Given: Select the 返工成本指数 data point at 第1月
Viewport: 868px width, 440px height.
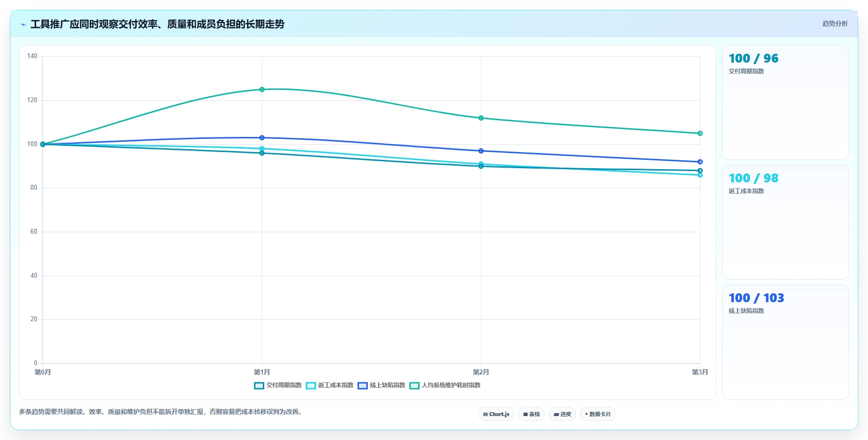Looking at the screenshot, I should click(x=262, y=149).
